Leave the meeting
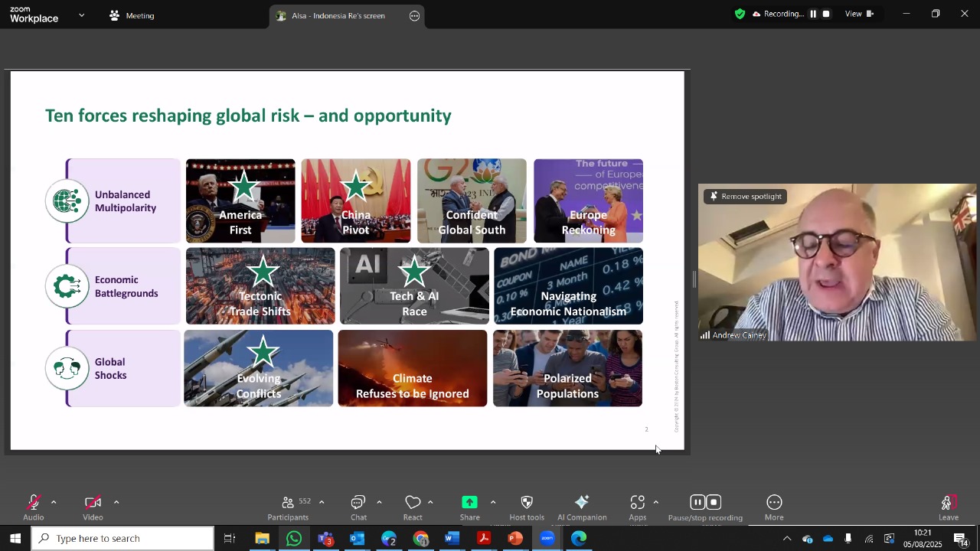This screenshot has width=980, height=551. point(949,508)
